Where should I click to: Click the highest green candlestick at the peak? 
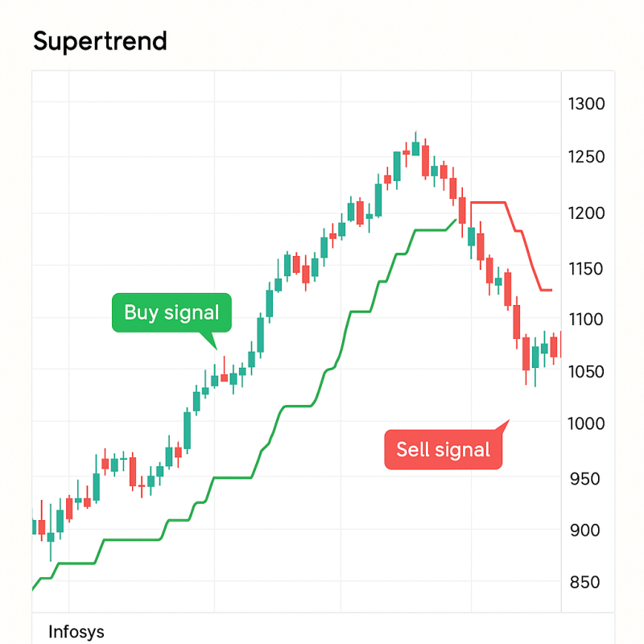[415, 148]
